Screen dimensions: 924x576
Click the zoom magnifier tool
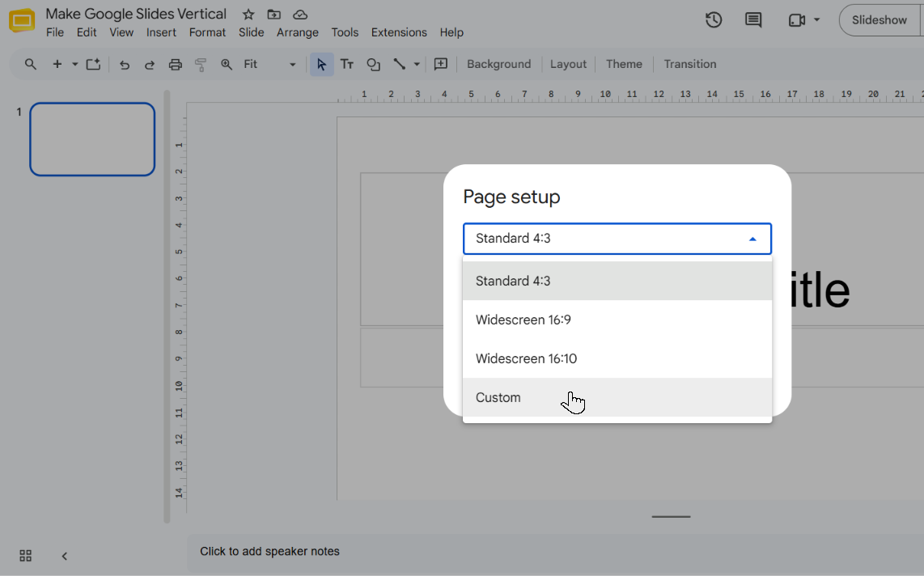tap(227, 64)
